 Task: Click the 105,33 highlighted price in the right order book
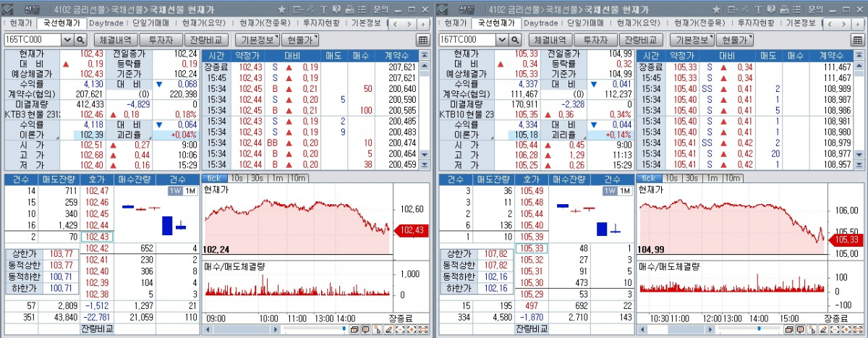coord(531,248)
